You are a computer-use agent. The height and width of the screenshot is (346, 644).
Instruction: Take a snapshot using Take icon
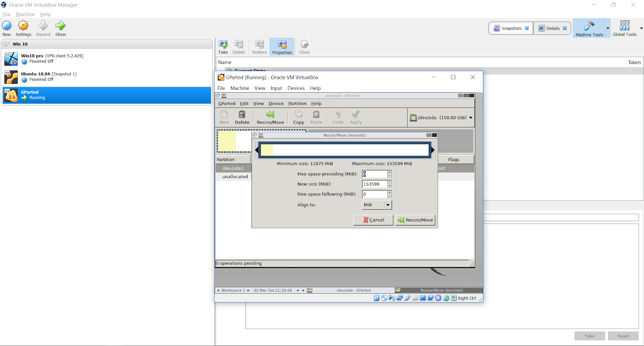pyautogui.click(x=223, y=44)
